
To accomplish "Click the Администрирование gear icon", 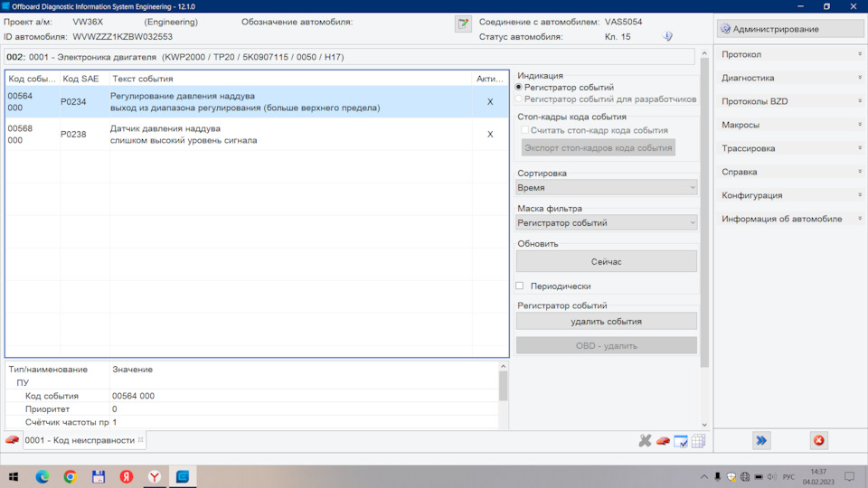I will (725, 29).
